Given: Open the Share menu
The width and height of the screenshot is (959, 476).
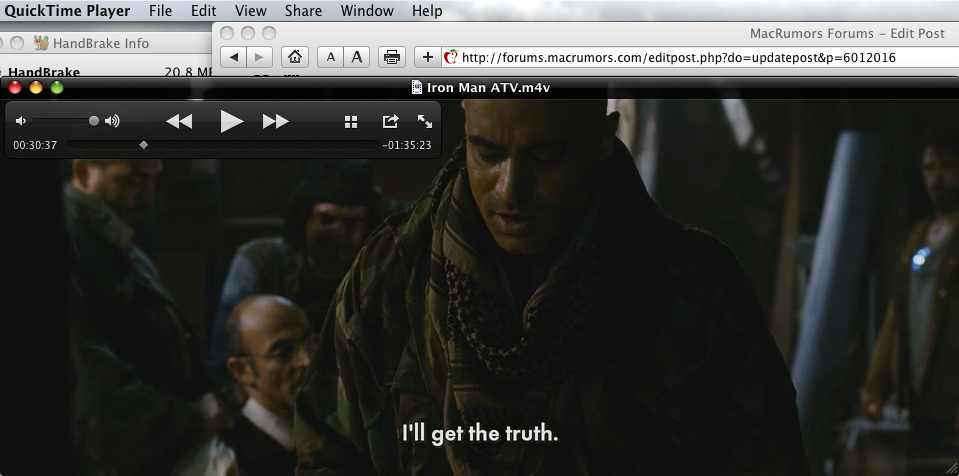Looking at the screenshot, I should (303, 10).
